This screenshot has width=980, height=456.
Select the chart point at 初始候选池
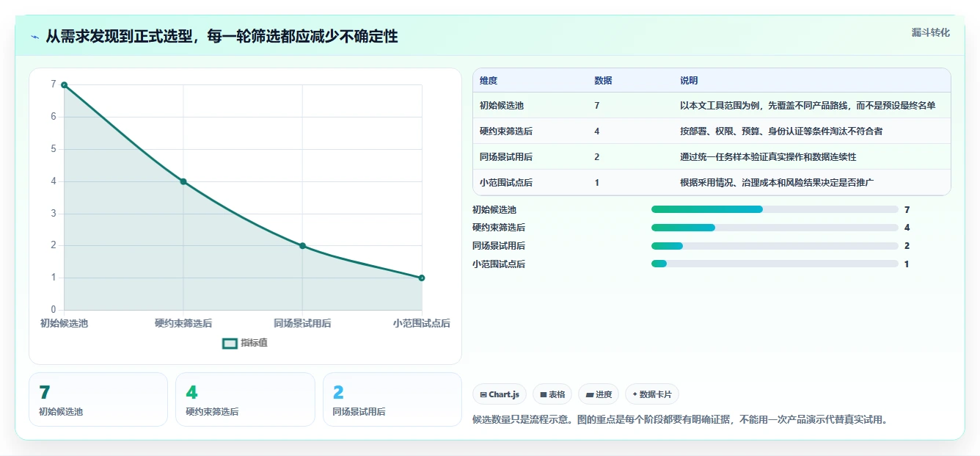click(65, 85)
